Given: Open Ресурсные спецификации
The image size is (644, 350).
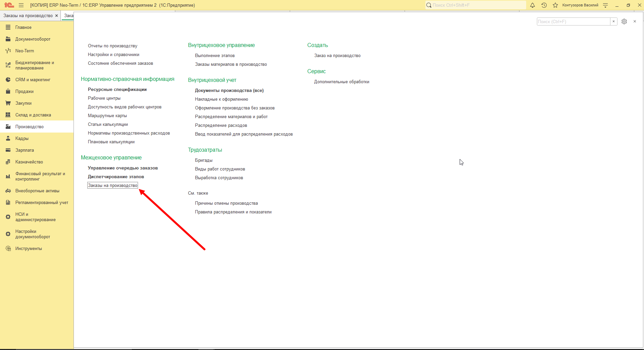Looking at the screenshot, I should (117, 90).
